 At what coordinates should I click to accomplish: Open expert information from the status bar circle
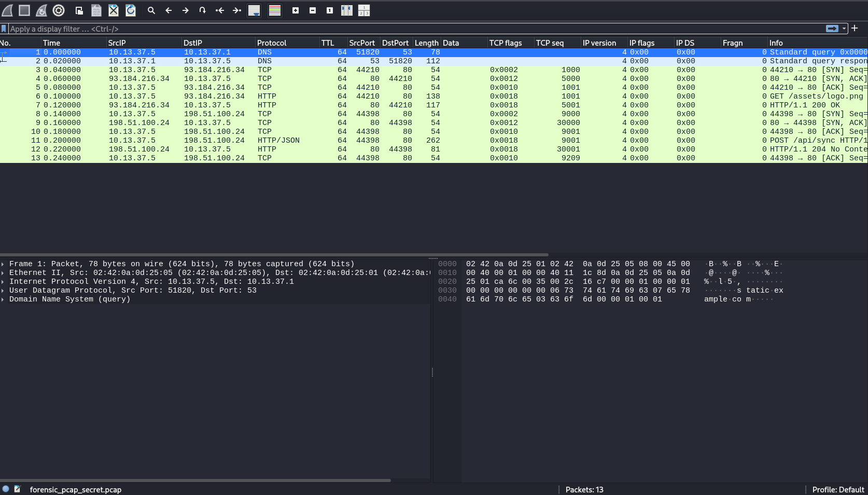pyautogui.click(x=6, y=489)
